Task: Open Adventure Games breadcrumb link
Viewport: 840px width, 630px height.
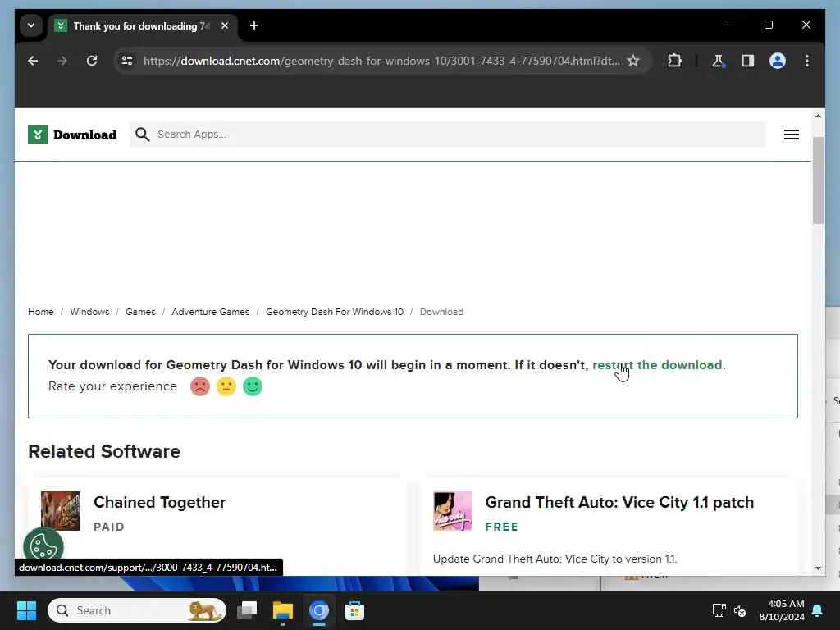Action: pos(211,312)
